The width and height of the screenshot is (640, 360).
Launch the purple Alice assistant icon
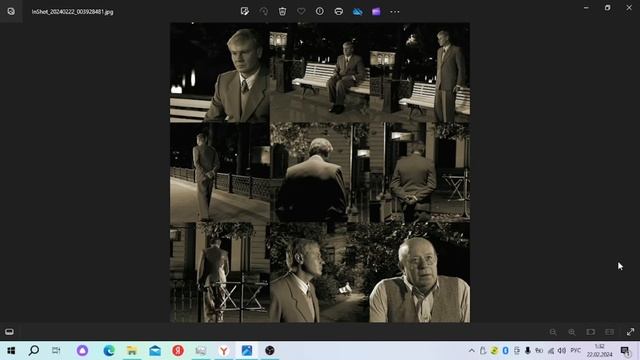pyautogui.click(x=82, y=350)
